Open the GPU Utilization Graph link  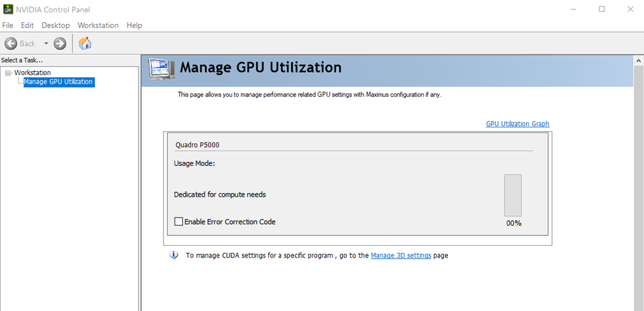(x=517, y=123)
